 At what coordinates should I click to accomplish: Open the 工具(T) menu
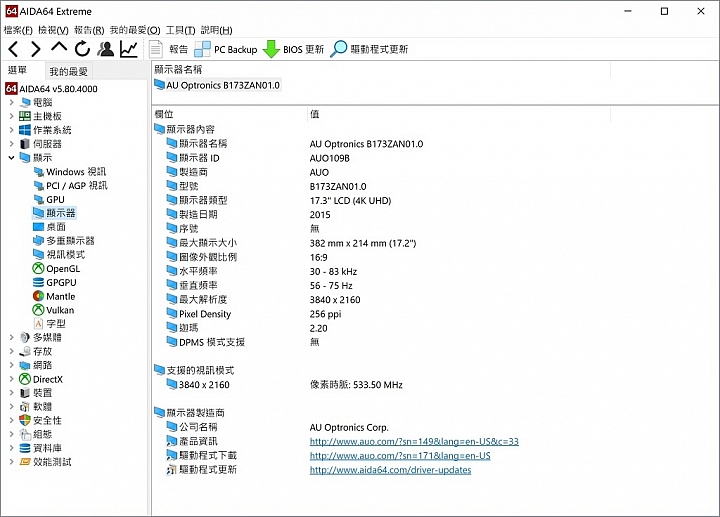[180, 30]
